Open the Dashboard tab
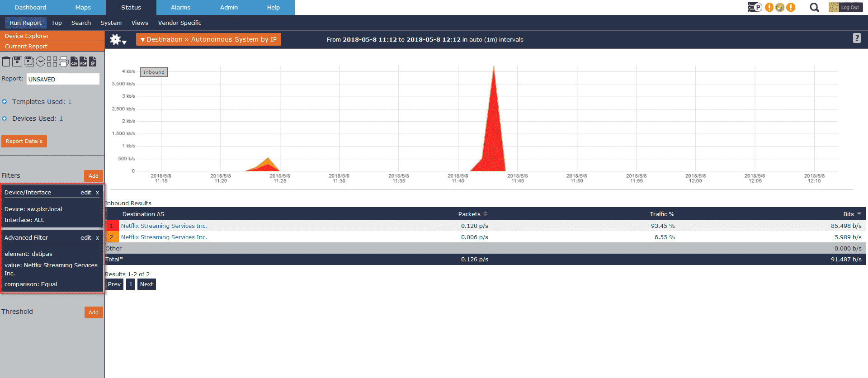This screenshot has height=378, width=868. (30, 7)
